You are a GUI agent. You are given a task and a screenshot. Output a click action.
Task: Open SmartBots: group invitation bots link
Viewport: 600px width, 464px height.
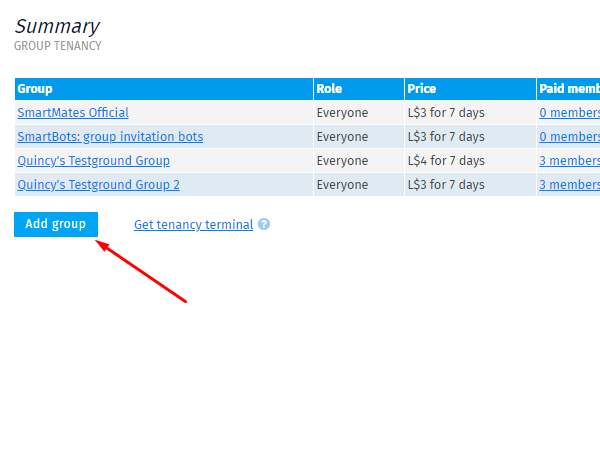coord(110,137)
